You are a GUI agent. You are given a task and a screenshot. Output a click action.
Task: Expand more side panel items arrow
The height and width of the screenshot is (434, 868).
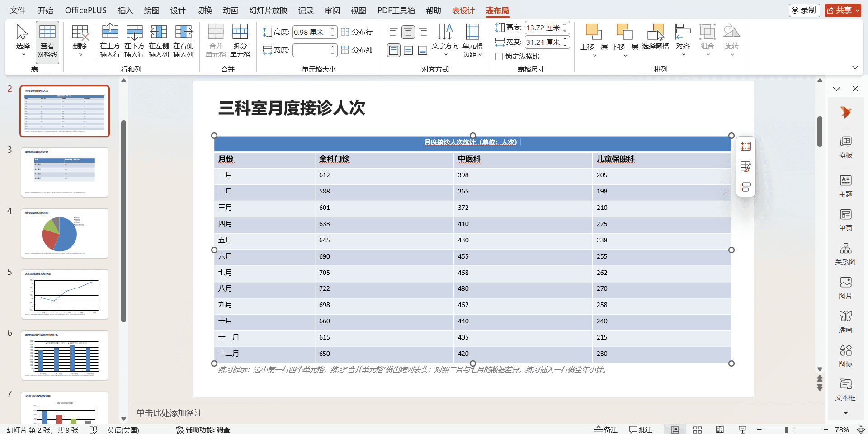845,413
